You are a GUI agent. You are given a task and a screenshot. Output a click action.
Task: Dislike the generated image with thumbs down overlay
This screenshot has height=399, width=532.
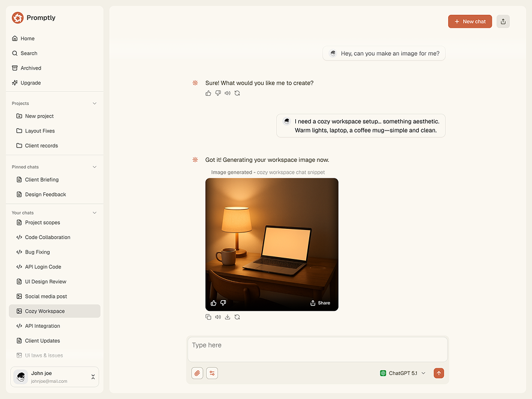pyautogui.click(x=223, y=303)
